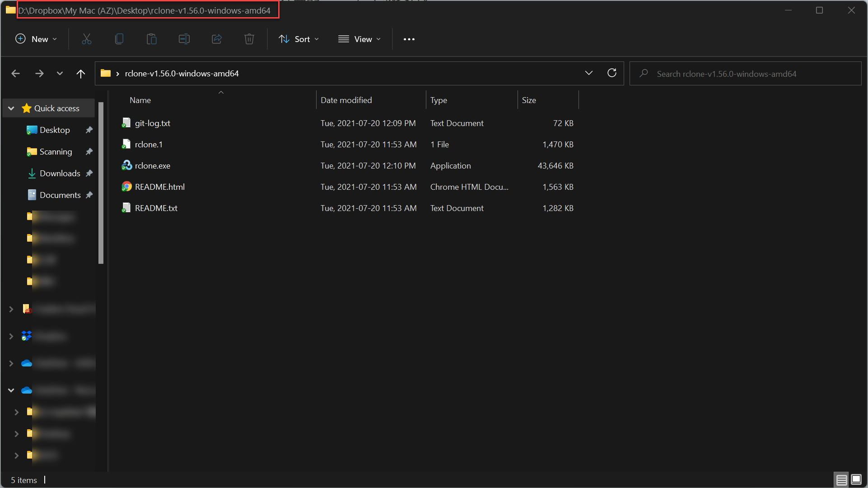
Task: Click the Delete trash can icon
Action: pos(249,39)
